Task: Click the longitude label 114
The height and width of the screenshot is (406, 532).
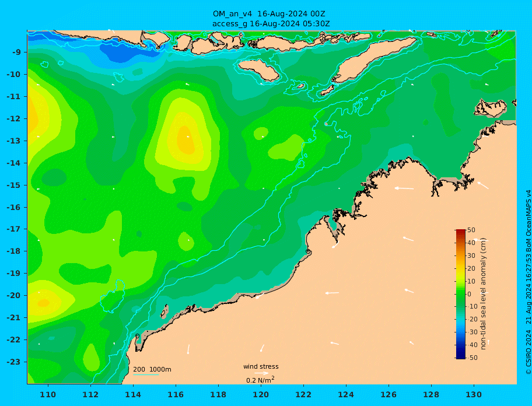Action: (133, 394)
